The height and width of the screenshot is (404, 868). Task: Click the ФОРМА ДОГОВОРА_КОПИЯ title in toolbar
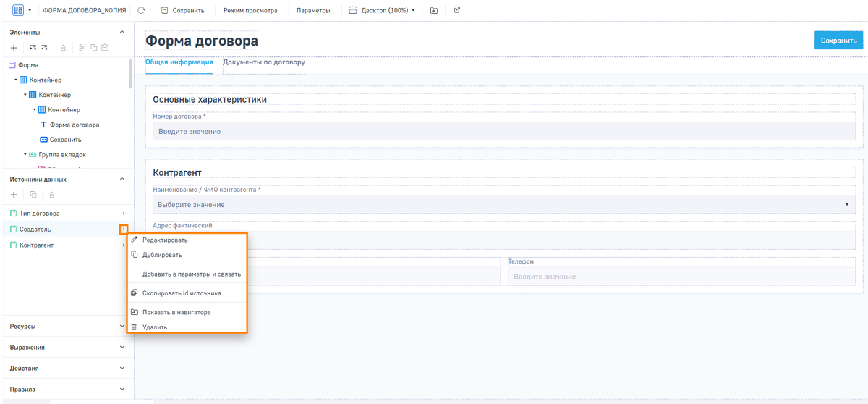tap(84, 11)
